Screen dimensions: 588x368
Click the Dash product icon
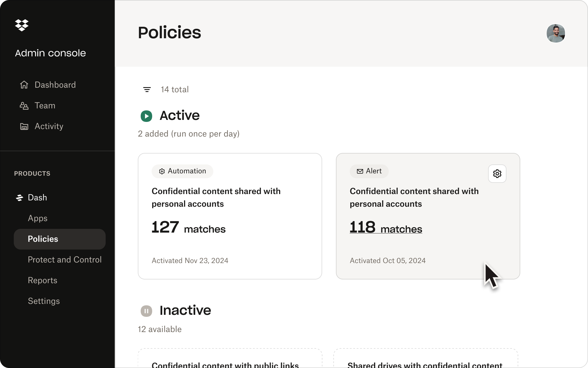point(20,198)
